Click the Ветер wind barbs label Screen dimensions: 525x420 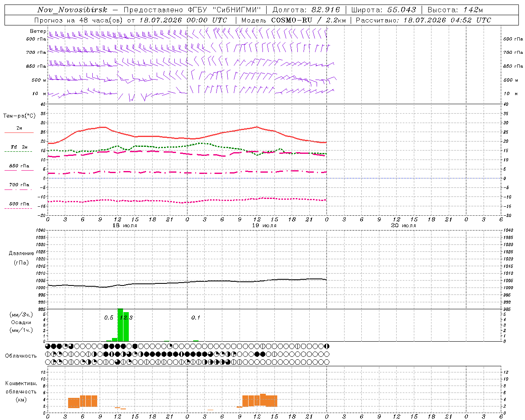(38, 31)
